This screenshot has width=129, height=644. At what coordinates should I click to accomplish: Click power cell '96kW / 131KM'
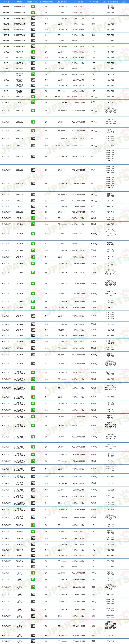pos(78,156)
